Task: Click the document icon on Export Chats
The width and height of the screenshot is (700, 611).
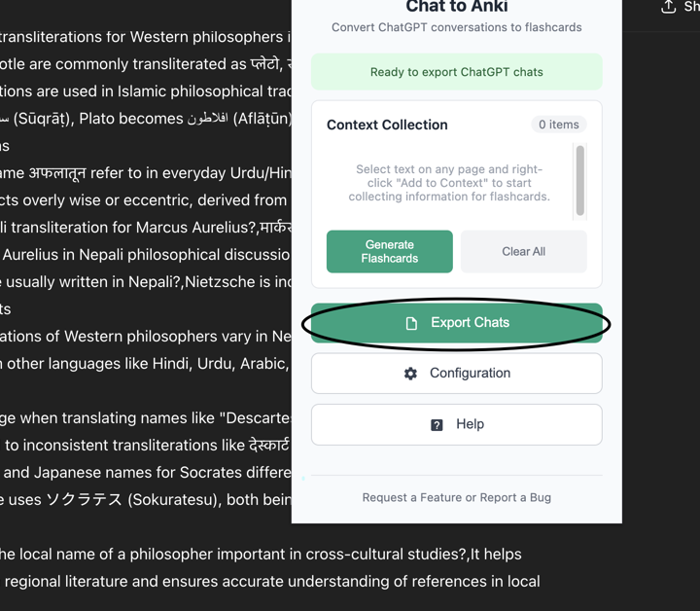Action: point(411,323)
